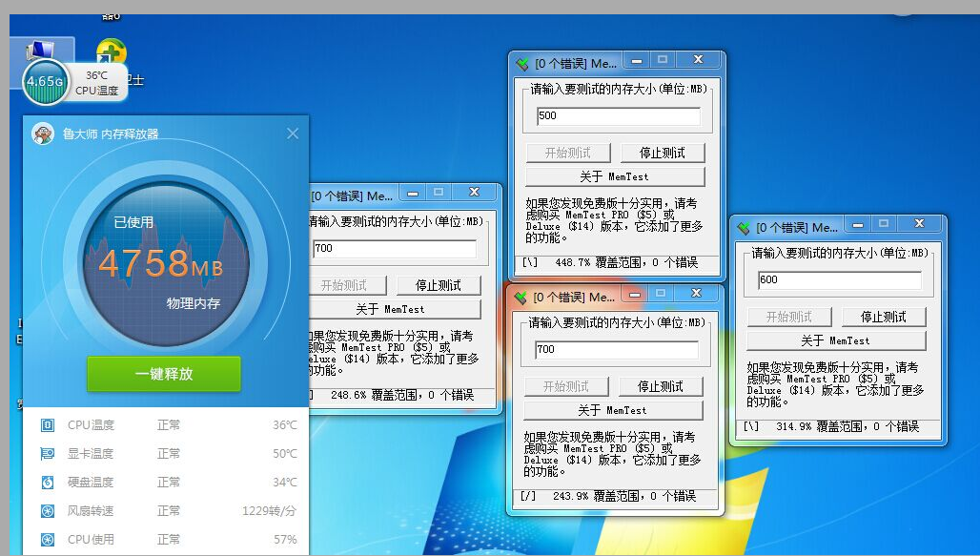The height and width of the screenshot is (556, 980).
Task: Click 开始测试 in the 314.9% MemTest window
Action: (x=789, y=317)
